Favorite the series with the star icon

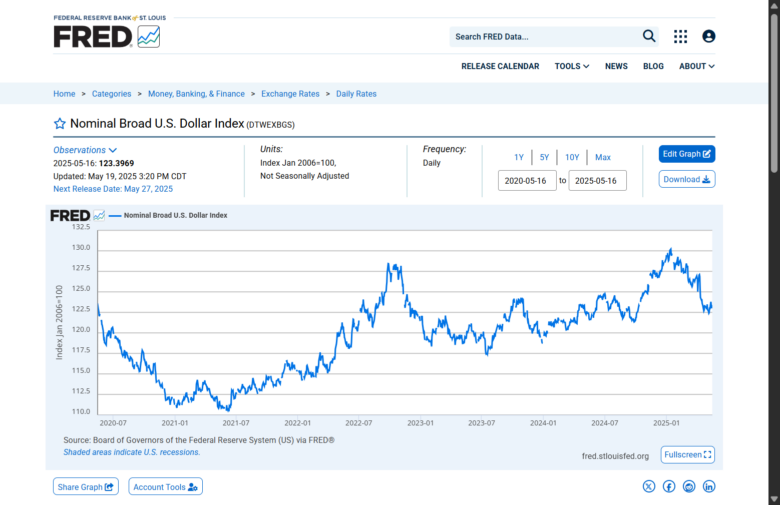[59, 124]
